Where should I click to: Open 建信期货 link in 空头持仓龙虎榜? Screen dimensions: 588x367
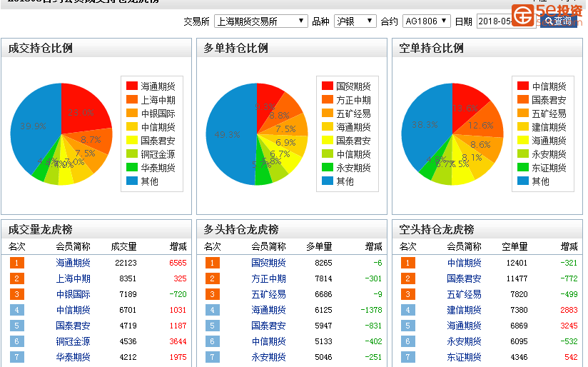point(465,310)
